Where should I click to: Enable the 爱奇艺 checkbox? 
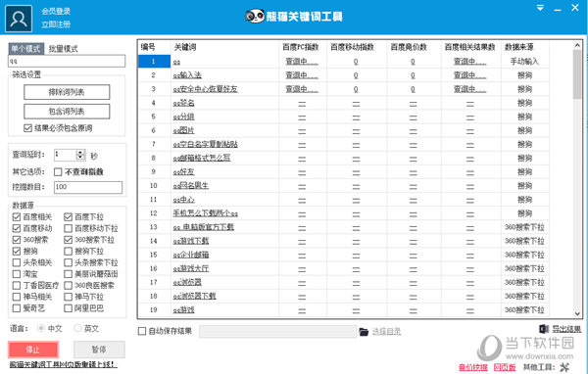pyautogui.click(x=17, y=308)
